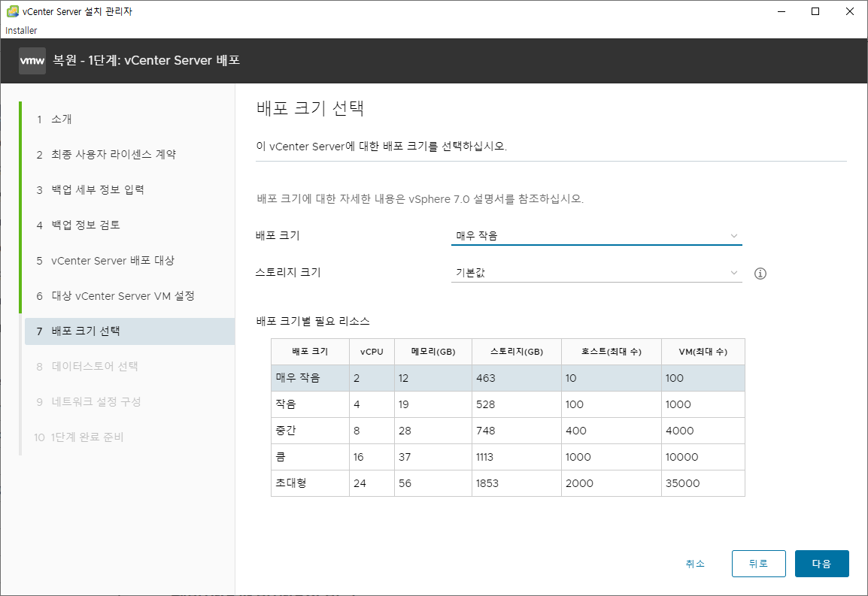Screen dimensions: 868x596
Task: Click the 취소 cancel link
Action: 695,564
